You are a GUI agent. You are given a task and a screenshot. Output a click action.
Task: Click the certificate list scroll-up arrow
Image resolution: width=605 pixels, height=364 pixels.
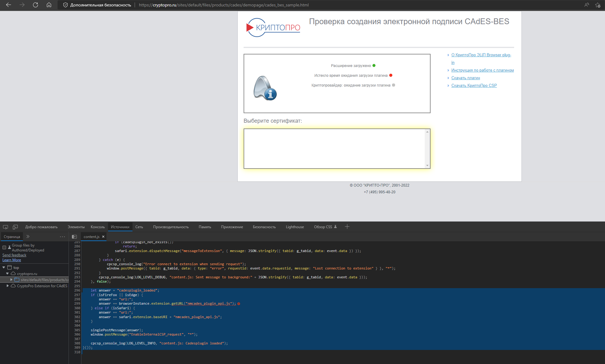tap(427, 132)
